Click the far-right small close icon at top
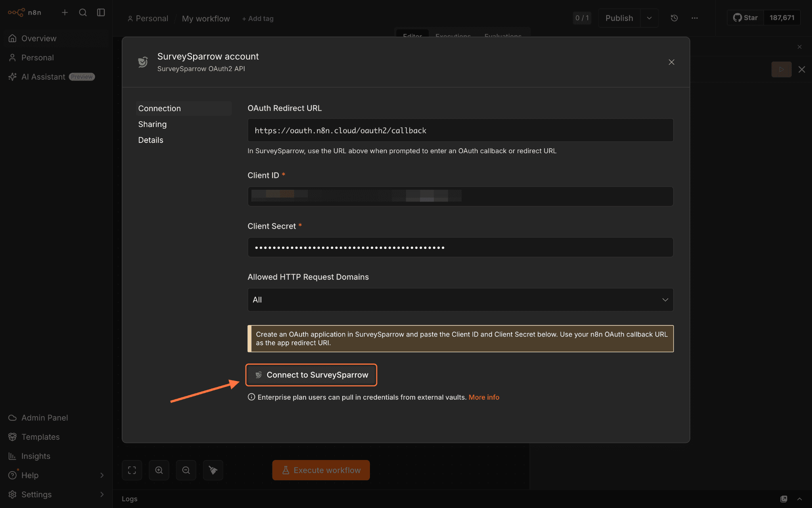 point(800,47)
